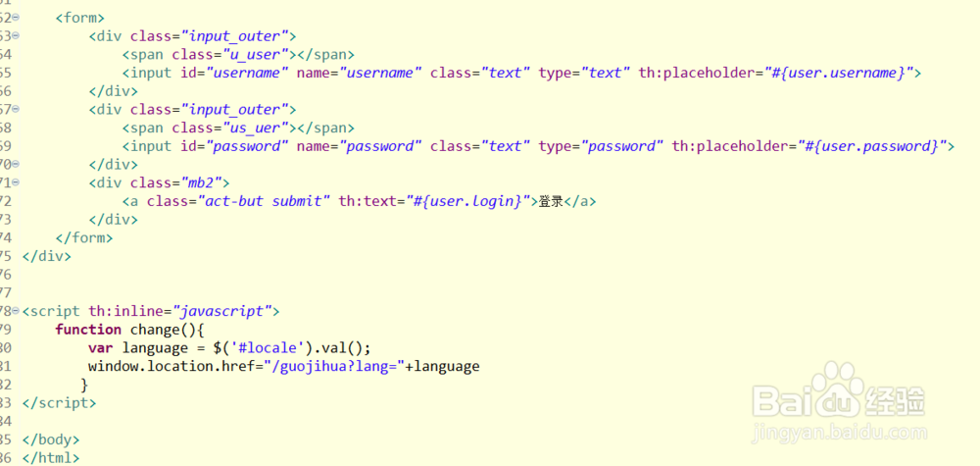Click the change() function name
Image resolution: width=980 pixels, height=466 pixels.
pyautogui.click(x=163, y=329)
